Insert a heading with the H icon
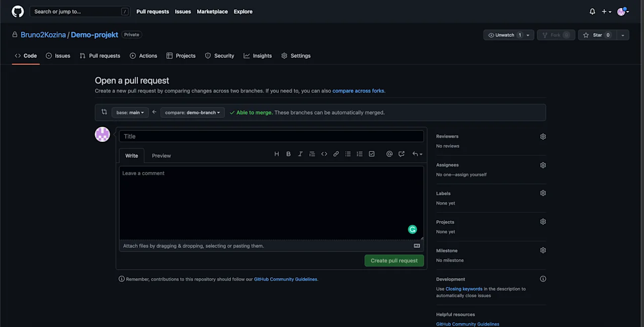This screenshot has height=327, width=644. pos(276,154)
